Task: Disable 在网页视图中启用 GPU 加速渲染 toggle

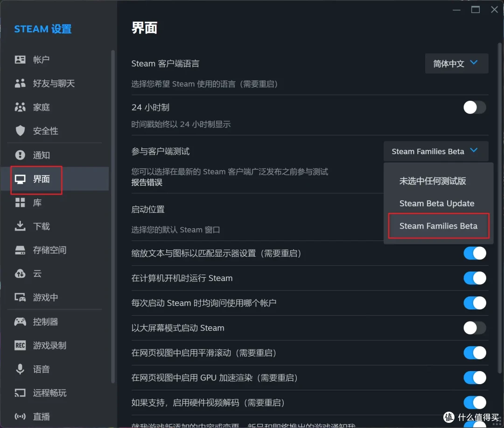Action: tap(475, 378)
